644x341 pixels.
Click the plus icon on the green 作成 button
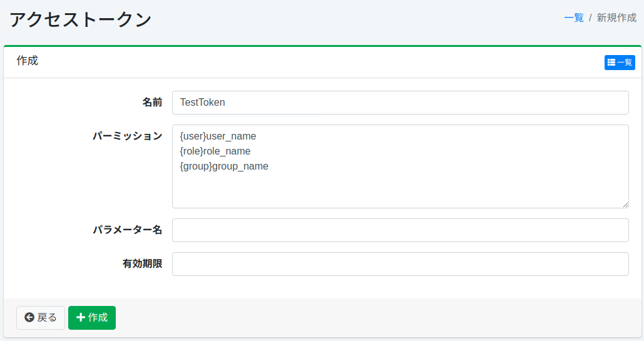(80, 318)
